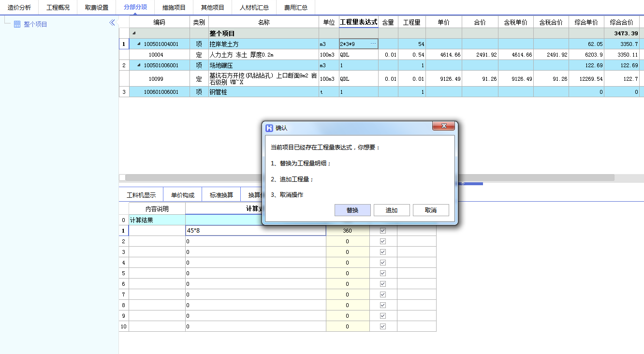Click the 替换 button in the dialog

click(x=352, y=210)
